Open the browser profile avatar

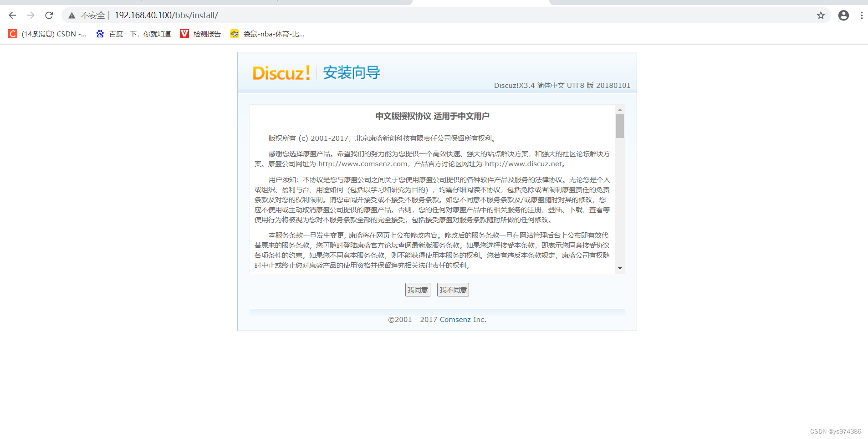pyautogui.click(x=843, y=15)
